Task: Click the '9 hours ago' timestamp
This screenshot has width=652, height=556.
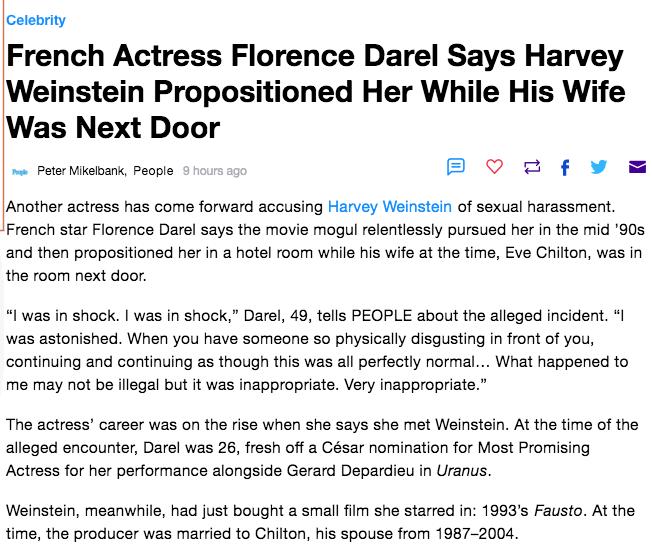Action: point(215,171)
